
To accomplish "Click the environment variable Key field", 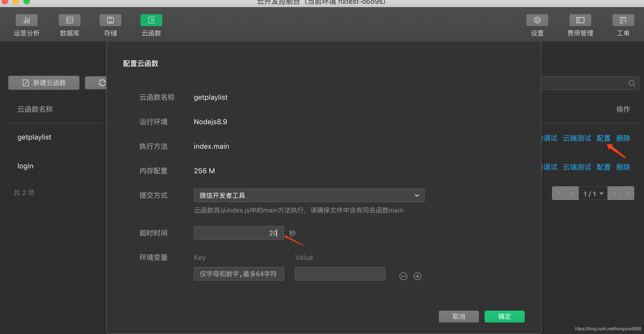I will (x=239, y=274).
